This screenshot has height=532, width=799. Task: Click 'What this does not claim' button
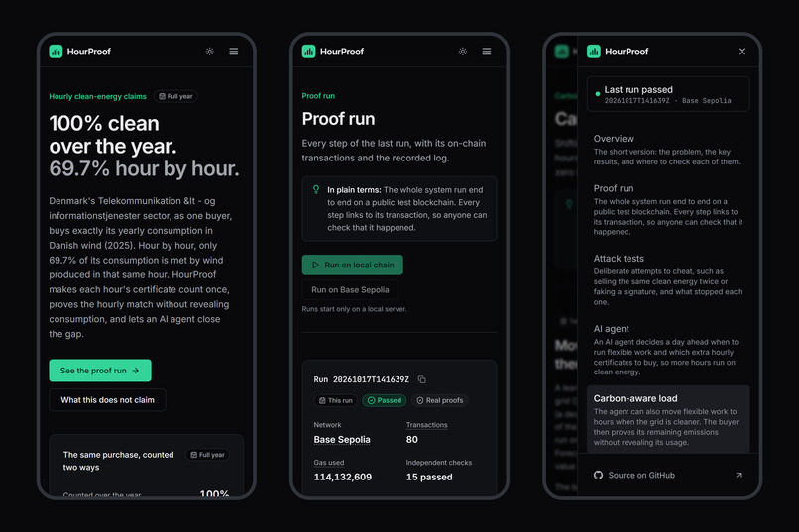click(107, 400)
